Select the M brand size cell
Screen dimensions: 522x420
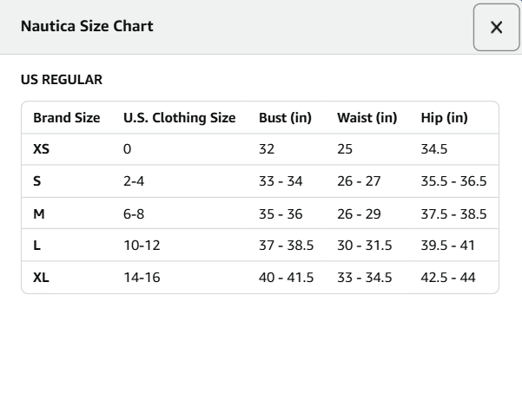(x=39, y=213)
